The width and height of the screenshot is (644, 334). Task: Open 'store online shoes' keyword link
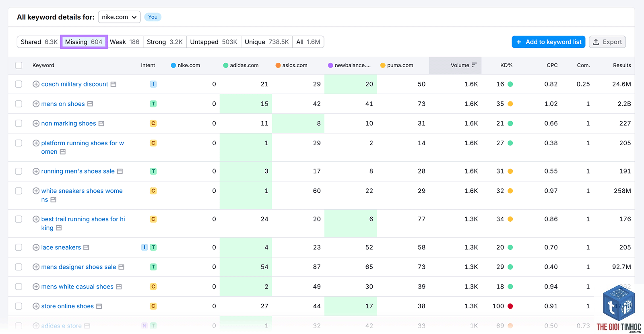click(68, 306)
